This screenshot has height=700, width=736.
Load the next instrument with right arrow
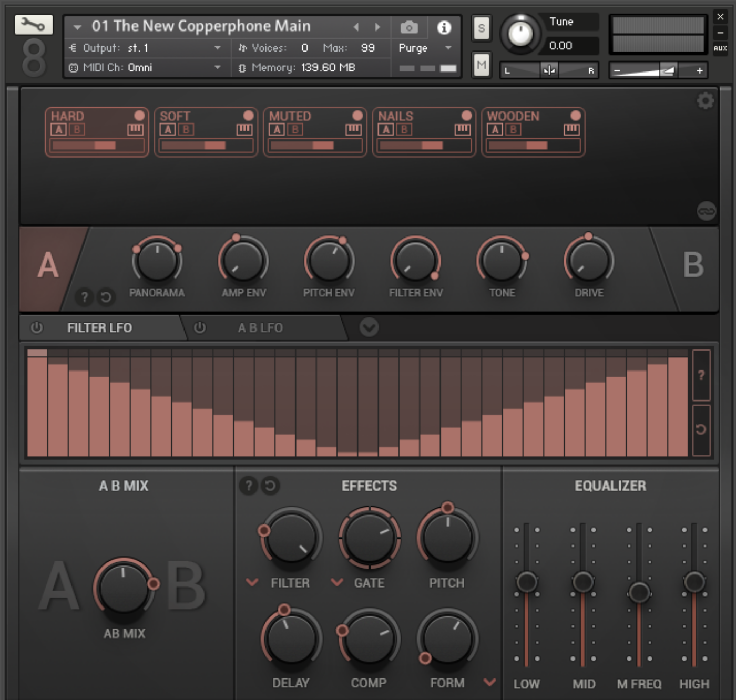coord(377,27)
